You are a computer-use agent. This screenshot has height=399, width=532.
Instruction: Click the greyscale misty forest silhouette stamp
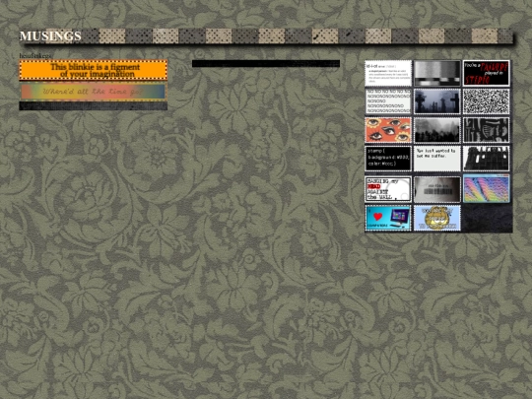point(437,130)
